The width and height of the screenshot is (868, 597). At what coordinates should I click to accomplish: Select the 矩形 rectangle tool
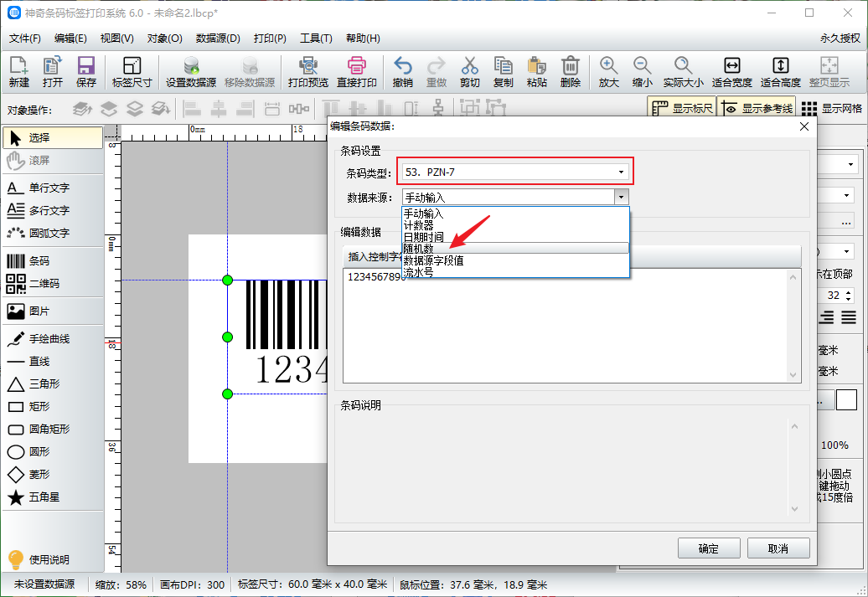(53, 407)
